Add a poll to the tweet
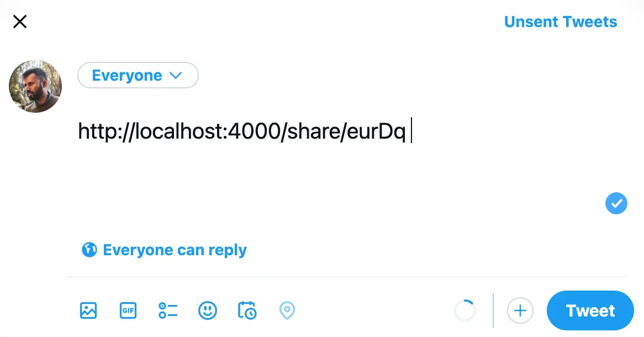The width and height of the screenshot is (644, 337). tap(168, 310)
